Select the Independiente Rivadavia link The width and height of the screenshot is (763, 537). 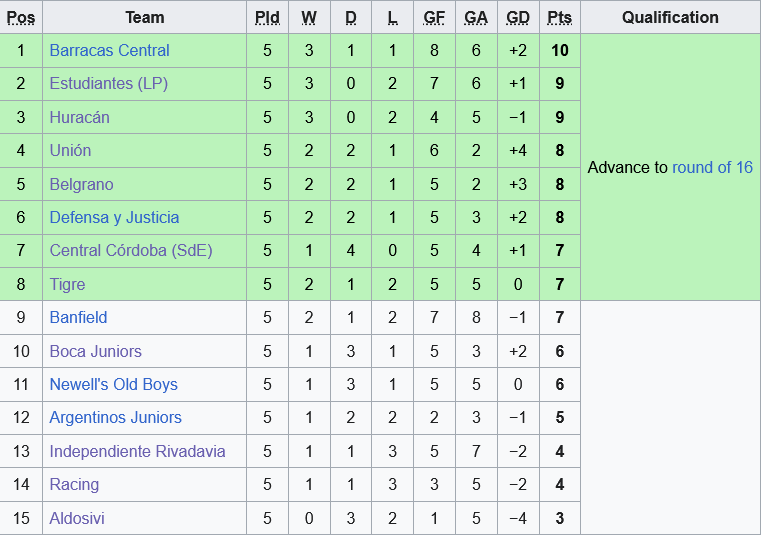point(137,452)
